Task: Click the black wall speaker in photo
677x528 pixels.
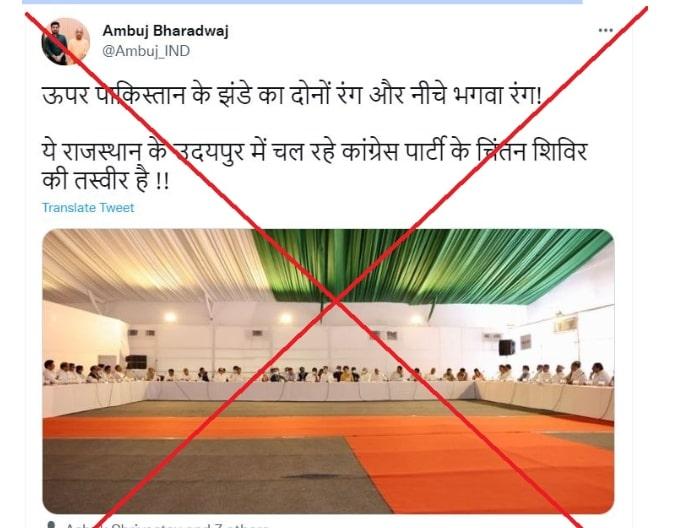Action: point(506,347)
